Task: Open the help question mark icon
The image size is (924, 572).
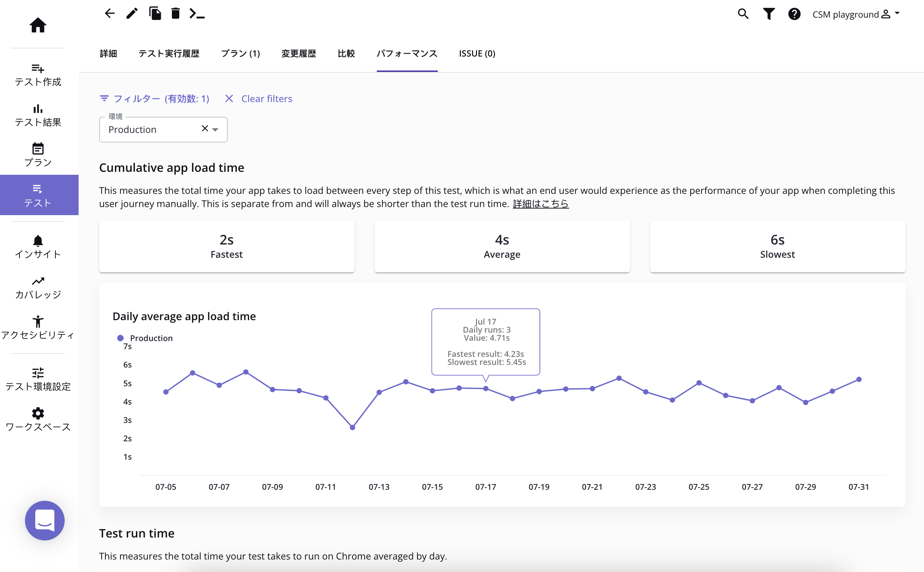Action: click(x=794, y=14)
